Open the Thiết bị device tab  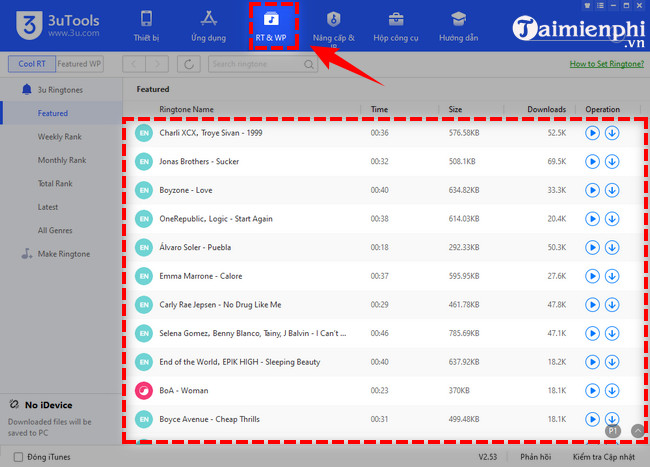tap(146, 26)
